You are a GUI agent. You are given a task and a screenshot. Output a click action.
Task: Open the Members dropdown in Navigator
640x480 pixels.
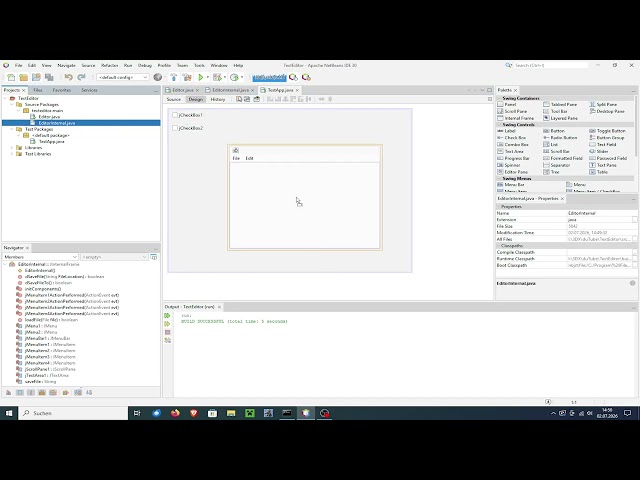40,257
